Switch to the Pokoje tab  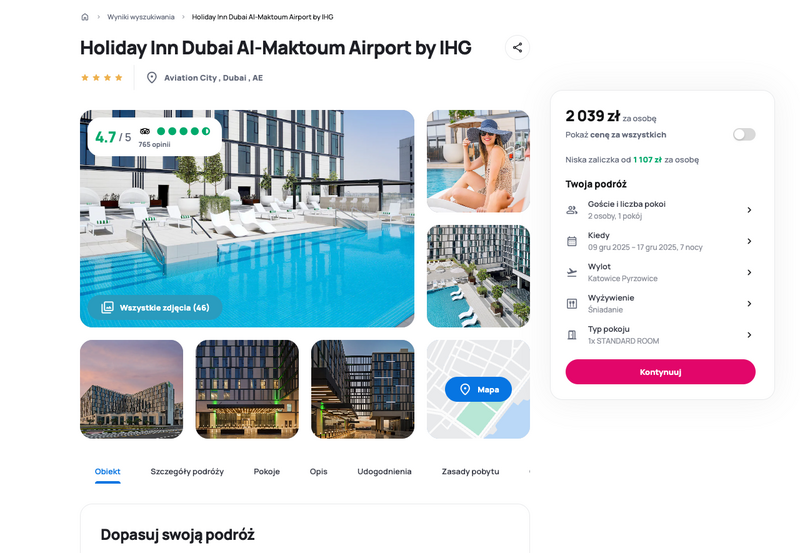[x=266, y=471]
